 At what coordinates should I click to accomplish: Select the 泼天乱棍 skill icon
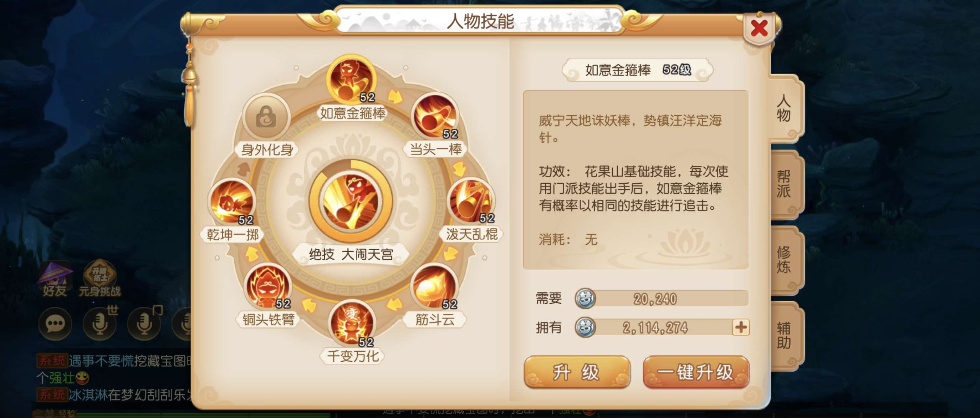click(471, 201)
